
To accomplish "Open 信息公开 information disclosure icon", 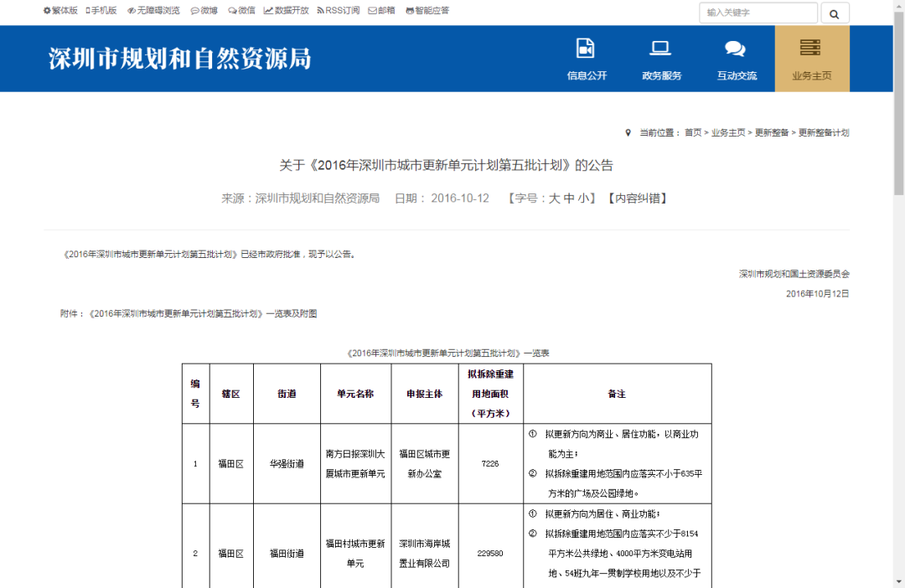I will pos(586,49).
